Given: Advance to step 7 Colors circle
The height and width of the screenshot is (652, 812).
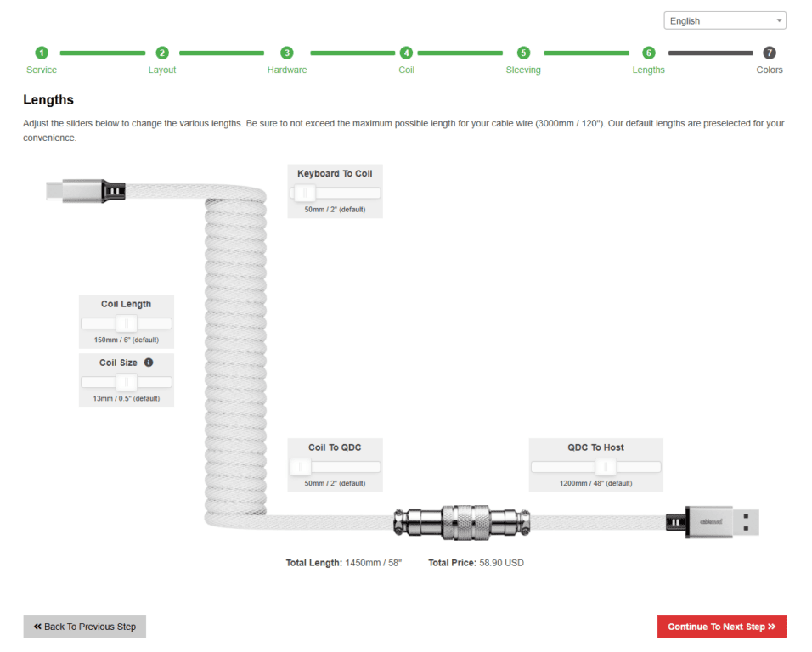Looking at the screenshot, I should coord(770,53).
